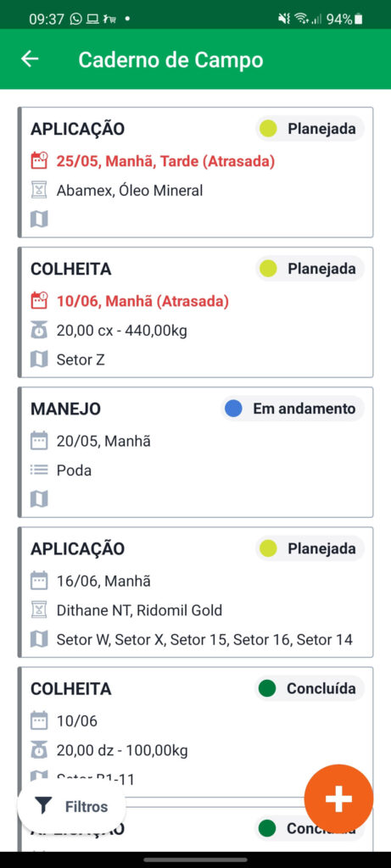
Task: Tap the orange plus add button
Action: (338, 799)
